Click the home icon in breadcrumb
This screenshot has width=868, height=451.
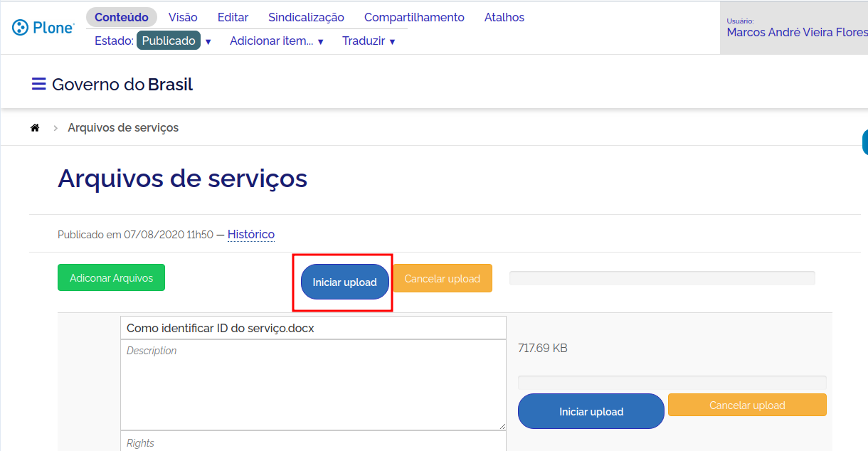pyautogui.click(x=34, y=128)
